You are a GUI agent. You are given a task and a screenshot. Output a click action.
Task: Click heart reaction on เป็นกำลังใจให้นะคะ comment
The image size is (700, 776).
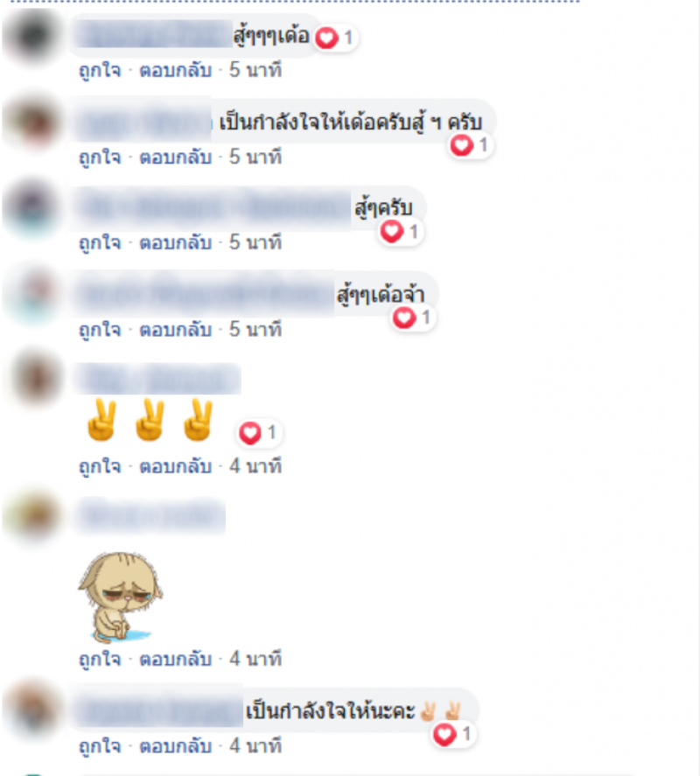click(x=454, y=734)
